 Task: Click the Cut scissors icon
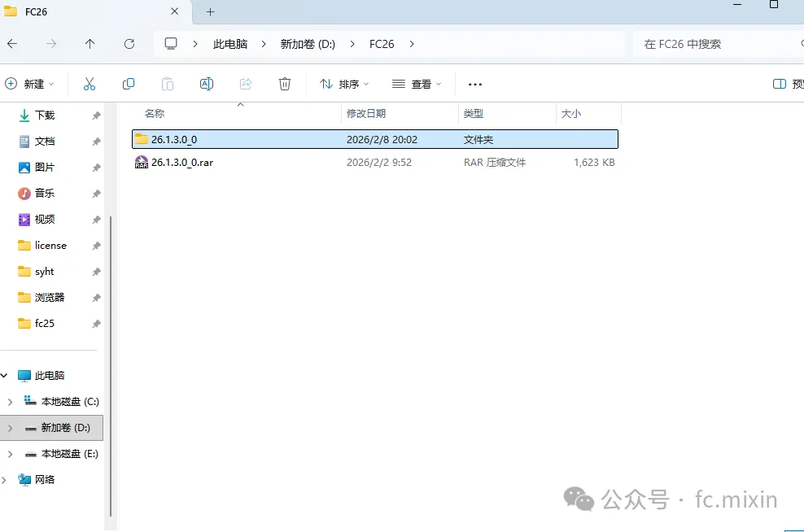point(90,84)
